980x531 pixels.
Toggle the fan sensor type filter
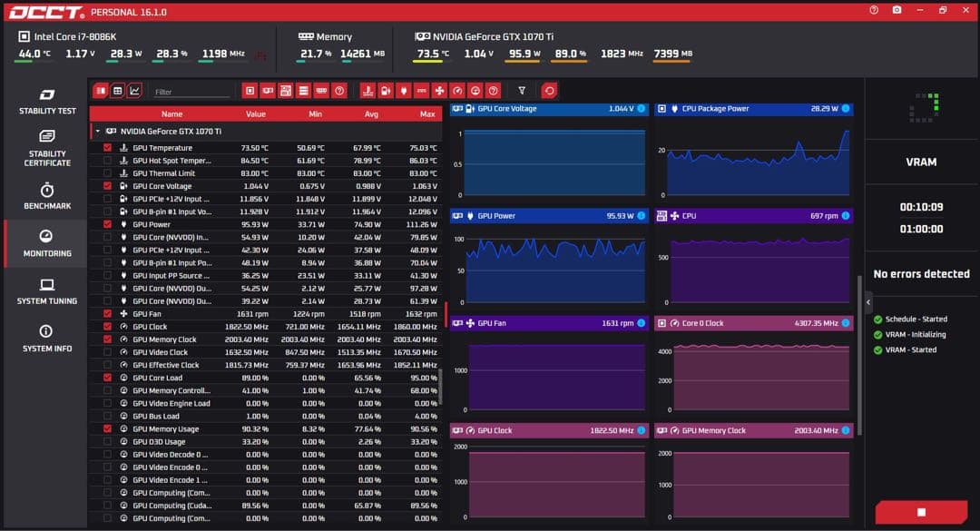click(439, 91)
